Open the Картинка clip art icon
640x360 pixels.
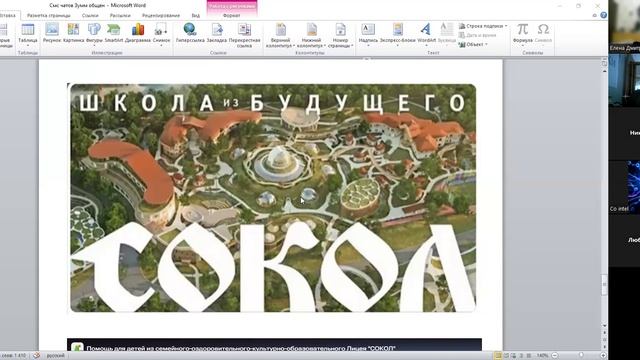pos(73,33)
